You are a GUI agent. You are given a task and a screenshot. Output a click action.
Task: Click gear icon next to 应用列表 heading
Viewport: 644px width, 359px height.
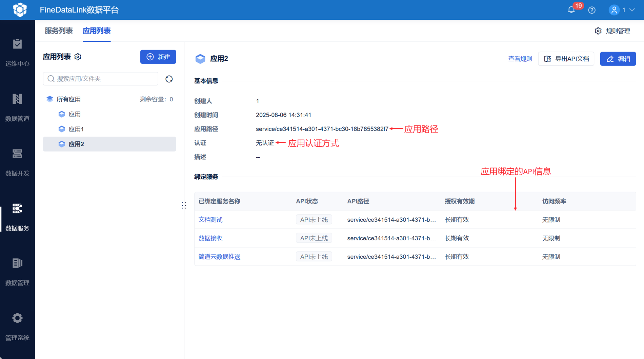coord(78,57)
